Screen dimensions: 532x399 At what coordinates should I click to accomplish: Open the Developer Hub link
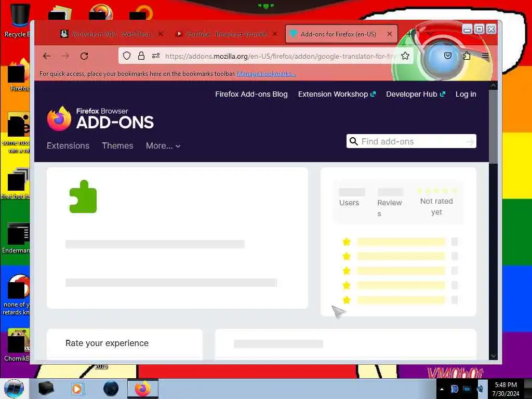(415, 95)
